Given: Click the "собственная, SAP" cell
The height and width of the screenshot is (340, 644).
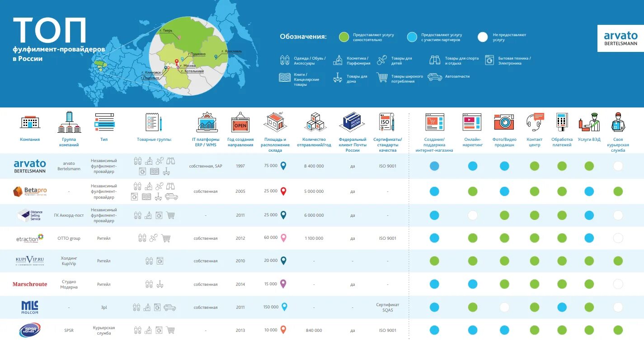Looking at the screenshot, I should pyautogui.click(x=206, y=166).
